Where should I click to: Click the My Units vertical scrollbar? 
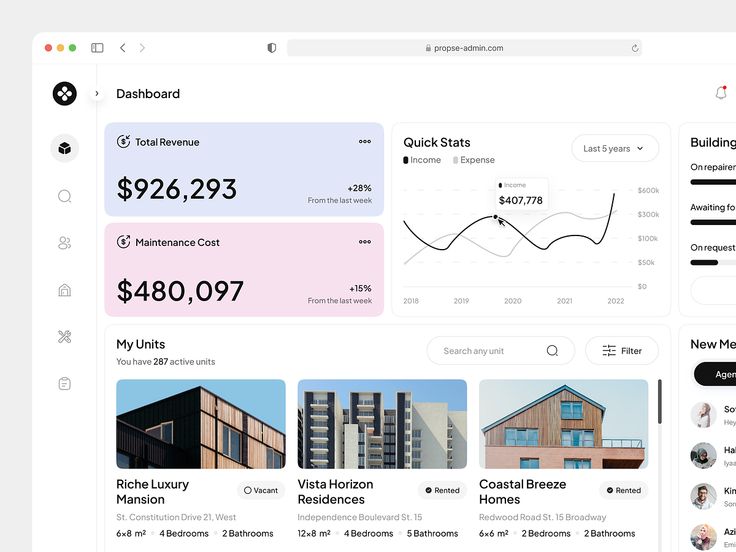659,401
